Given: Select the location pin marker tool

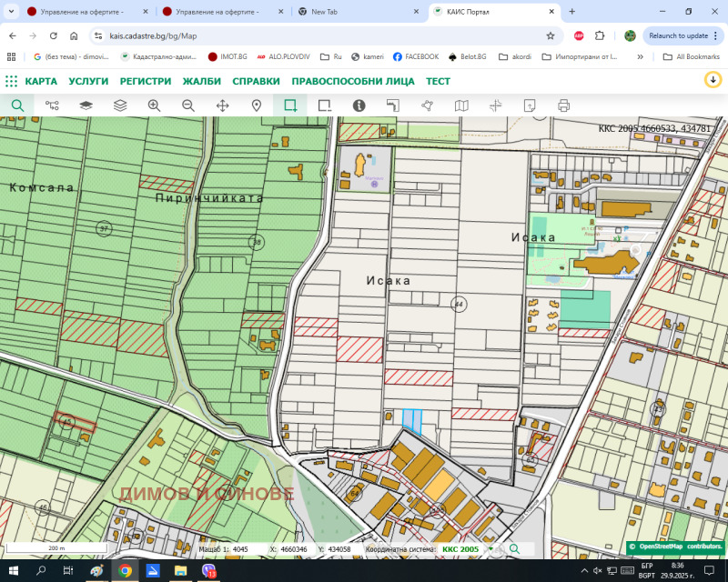Looking at the screenshot, I should coord(257,105).
